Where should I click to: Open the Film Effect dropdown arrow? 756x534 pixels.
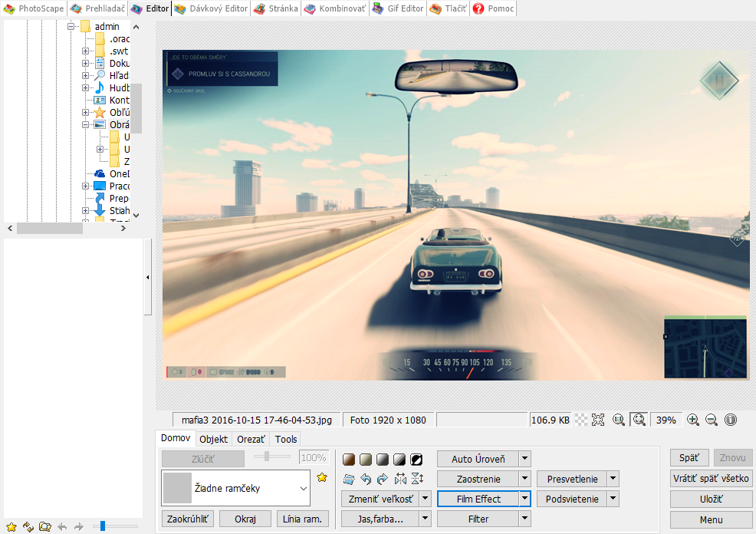click(x=524, y=499)
